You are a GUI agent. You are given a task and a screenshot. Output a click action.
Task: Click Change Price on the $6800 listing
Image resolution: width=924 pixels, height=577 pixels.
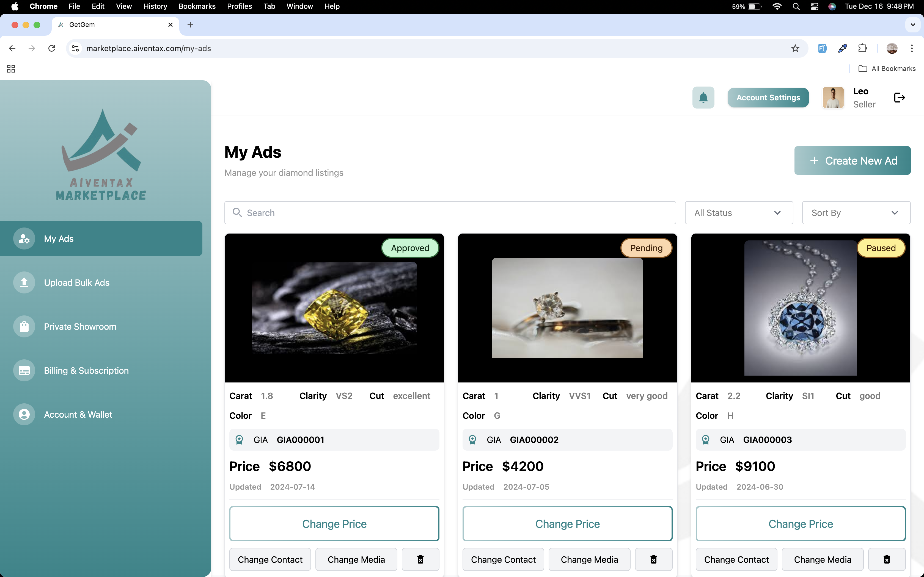click(334, 524)
